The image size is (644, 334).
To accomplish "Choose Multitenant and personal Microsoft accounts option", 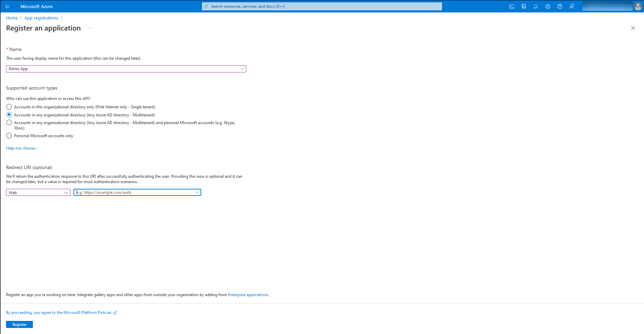I will tap(9, 122).
